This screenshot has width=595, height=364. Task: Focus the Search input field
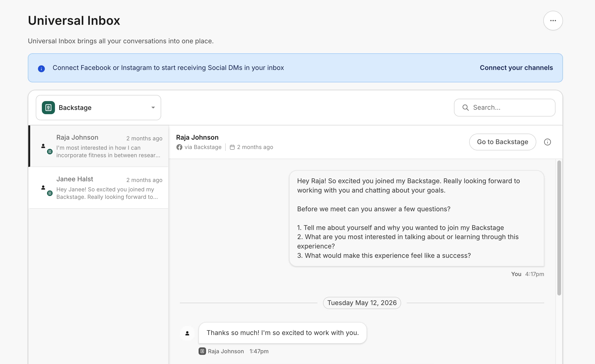pos(504,107)
